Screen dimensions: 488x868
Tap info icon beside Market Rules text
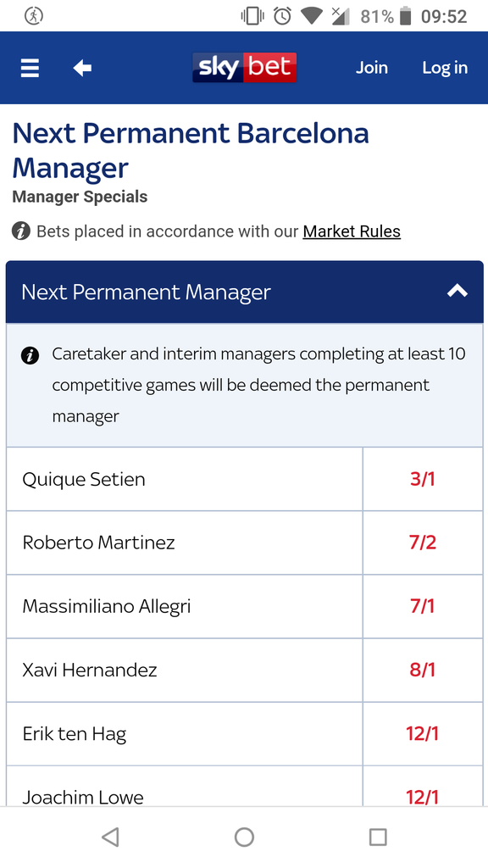pos(21,231)
